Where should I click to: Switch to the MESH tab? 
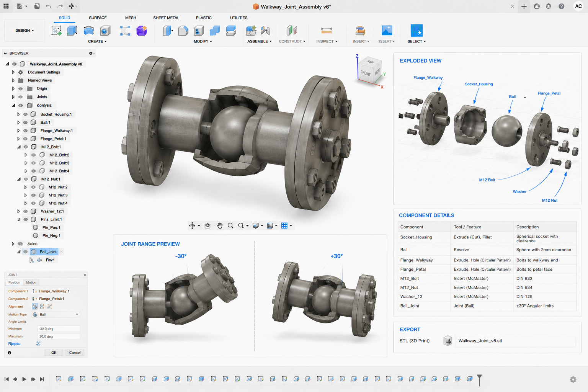131,18
